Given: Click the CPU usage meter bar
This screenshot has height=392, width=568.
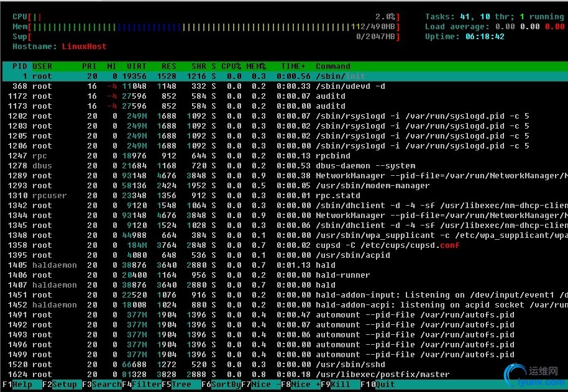Looking at the screenshot, I should click(206, 17).
